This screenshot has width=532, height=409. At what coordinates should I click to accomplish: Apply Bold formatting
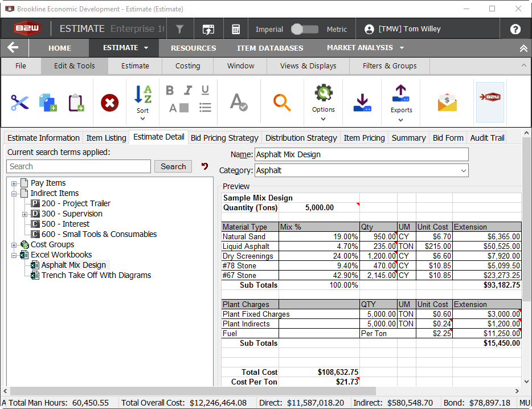pyautogui.click(x=170, y=90)
